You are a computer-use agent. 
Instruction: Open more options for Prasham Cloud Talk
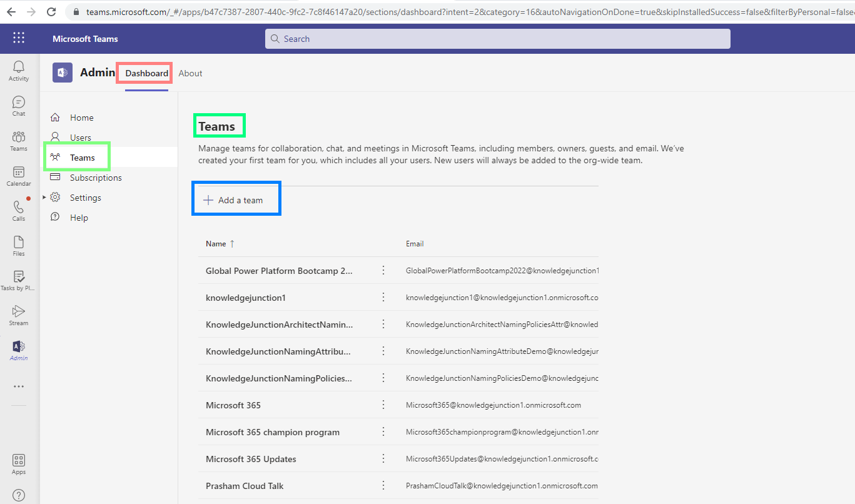click(383, 485)
